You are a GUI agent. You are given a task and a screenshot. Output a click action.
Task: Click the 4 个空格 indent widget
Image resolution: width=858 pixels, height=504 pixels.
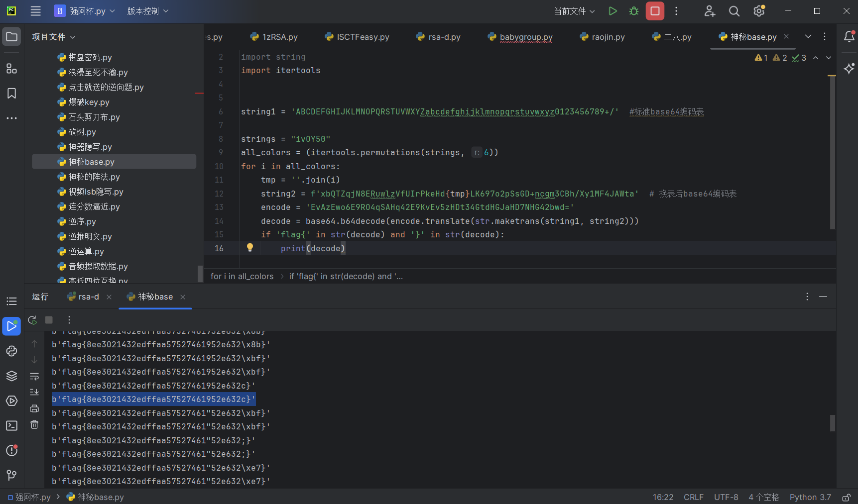coord(763,498)
